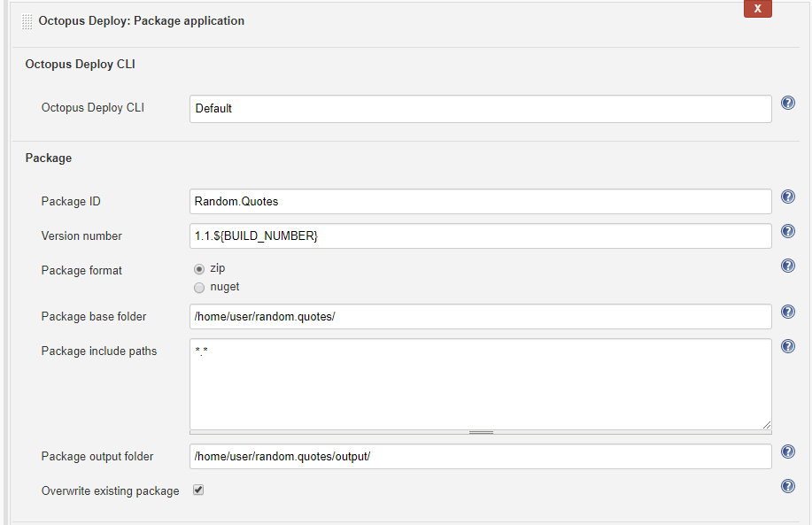
Task: Open help for Package output folder
Action: 787,452
